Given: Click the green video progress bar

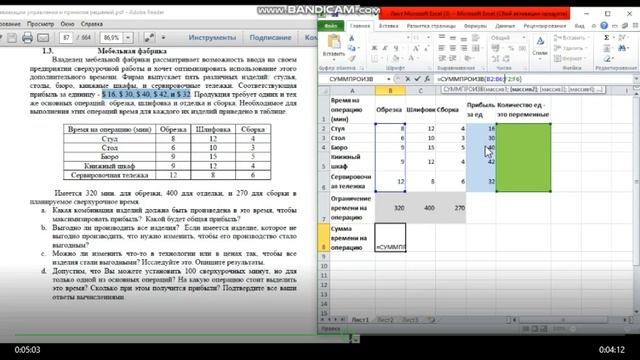Looking at the screenshot, I should pos(182,335).
